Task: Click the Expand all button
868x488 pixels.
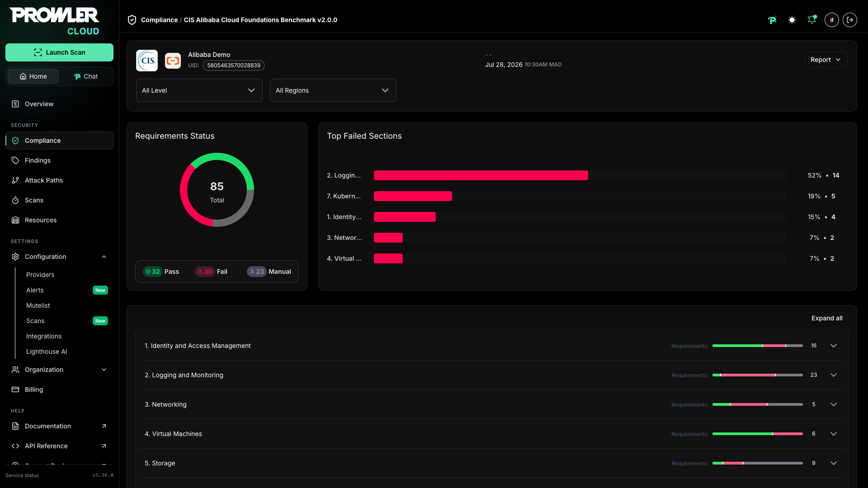Action: (x=827, y=318)
